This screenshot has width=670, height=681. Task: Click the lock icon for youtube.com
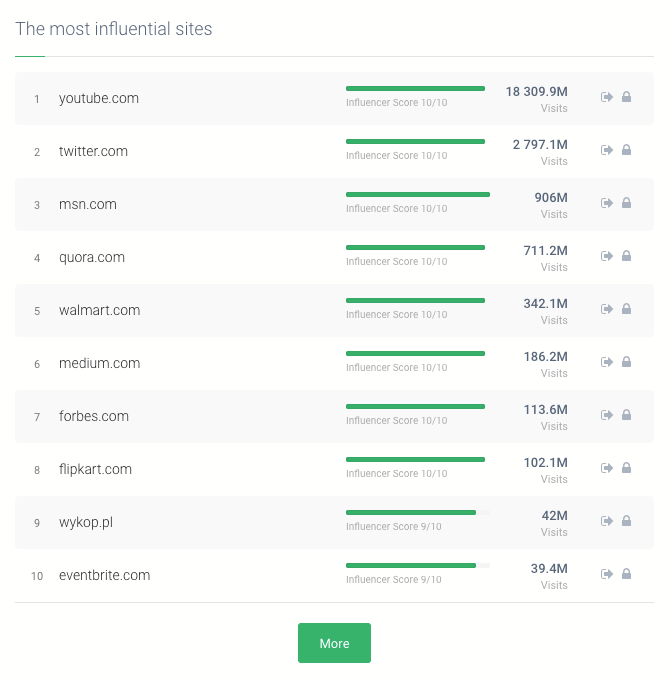point(626,96)
